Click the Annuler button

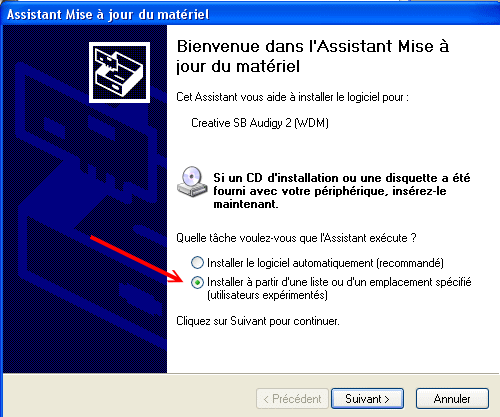coord(452,399)
